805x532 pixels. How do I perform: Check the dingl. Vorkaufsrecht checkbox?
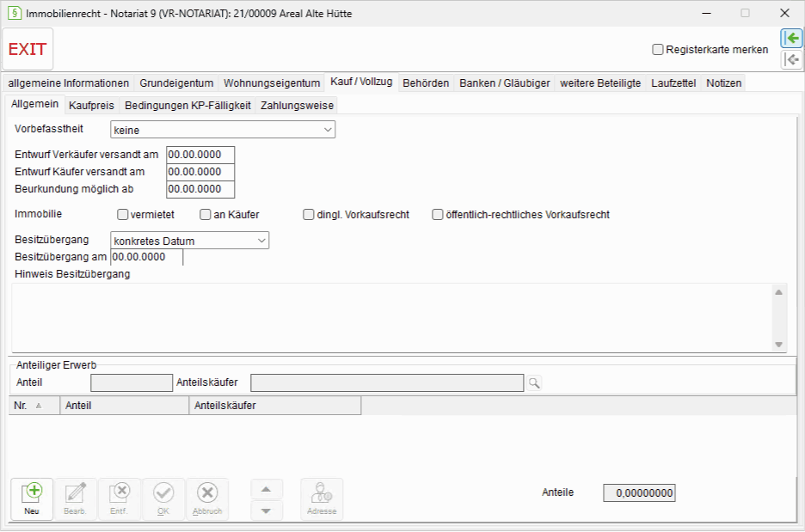tap(309, 215)
